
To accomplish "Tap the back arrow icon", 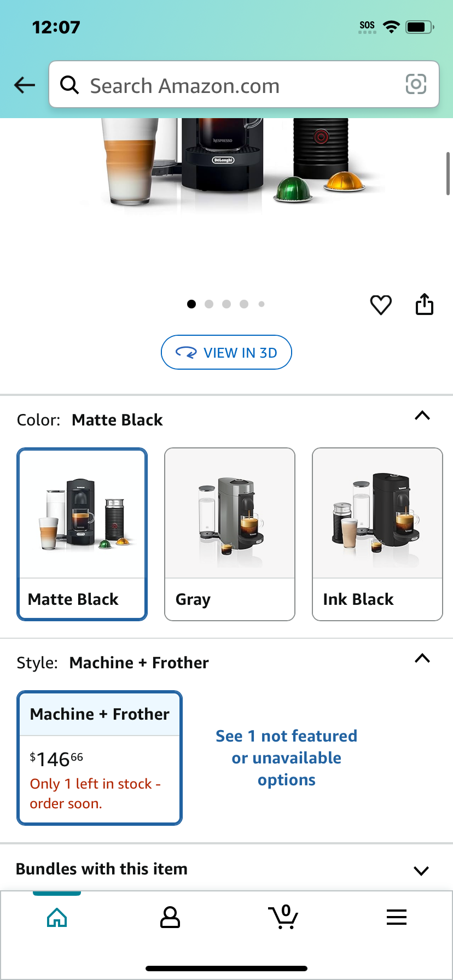I will (x=25, y=85).
